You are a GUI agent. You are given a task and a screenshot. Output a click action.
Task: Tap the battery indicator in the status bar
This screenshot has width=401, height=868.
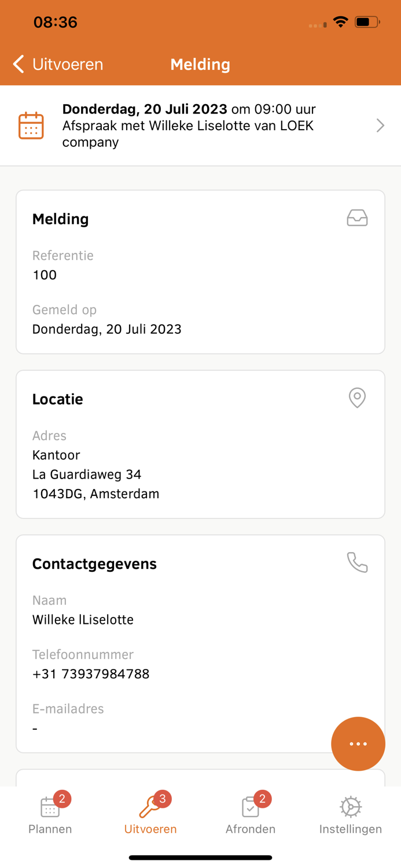pos(366,22)
